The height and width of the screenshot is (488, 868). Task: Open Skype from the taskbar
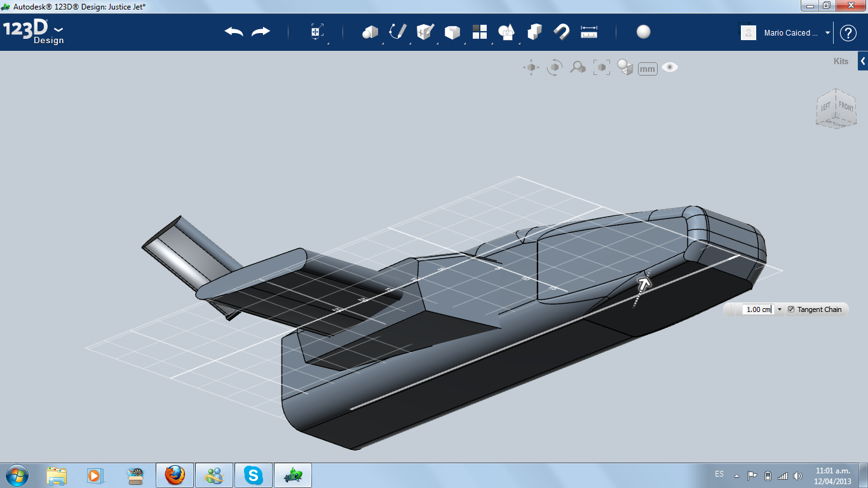[x=254, y=475]
